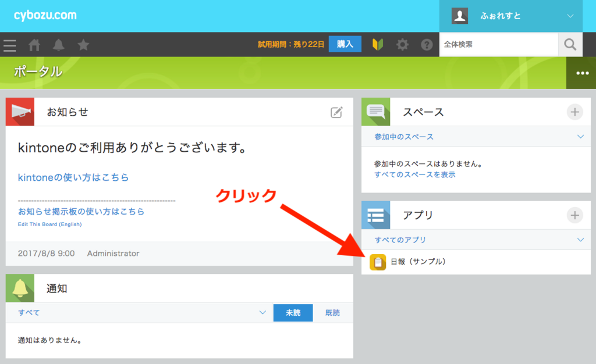This screenshot has width=596, height=364.
Task: Click the green bell 通知 panel icon
Action: tap(20, 288)
